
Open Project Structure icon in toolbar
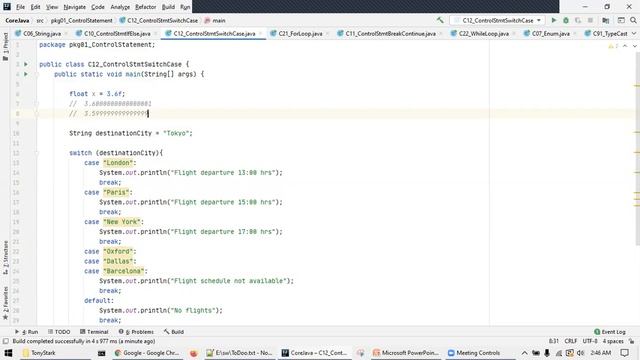606,20
